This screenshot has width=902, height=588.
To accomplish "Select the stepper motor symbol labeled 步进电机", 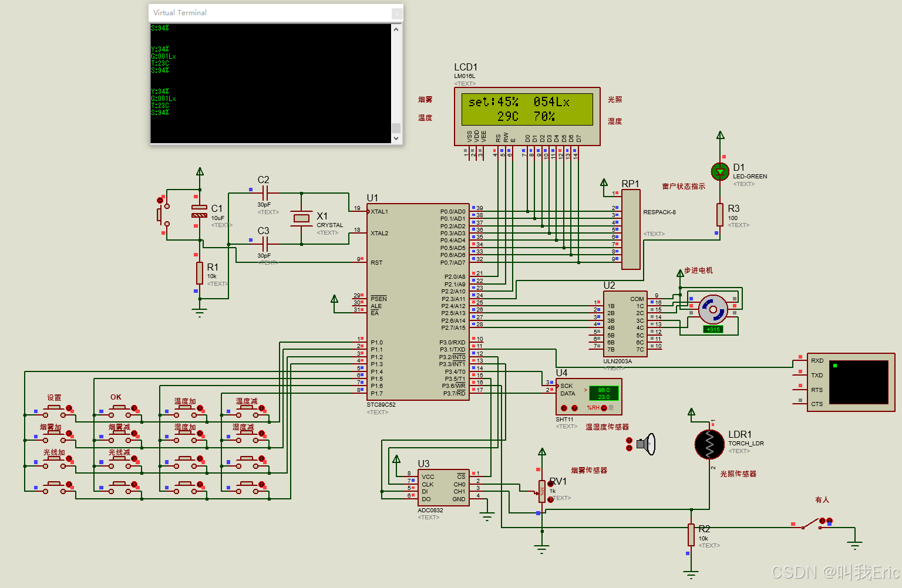I will (712, 309).
